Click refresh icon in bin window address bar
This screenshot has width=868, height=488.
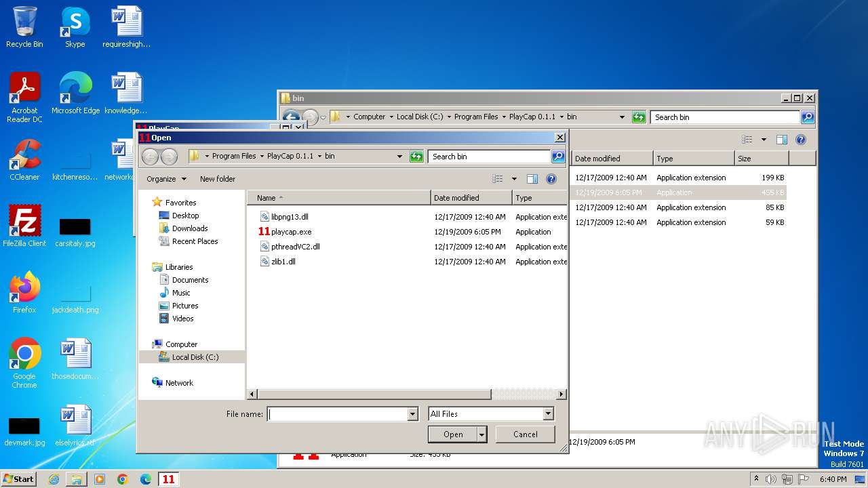pos(639,117)
